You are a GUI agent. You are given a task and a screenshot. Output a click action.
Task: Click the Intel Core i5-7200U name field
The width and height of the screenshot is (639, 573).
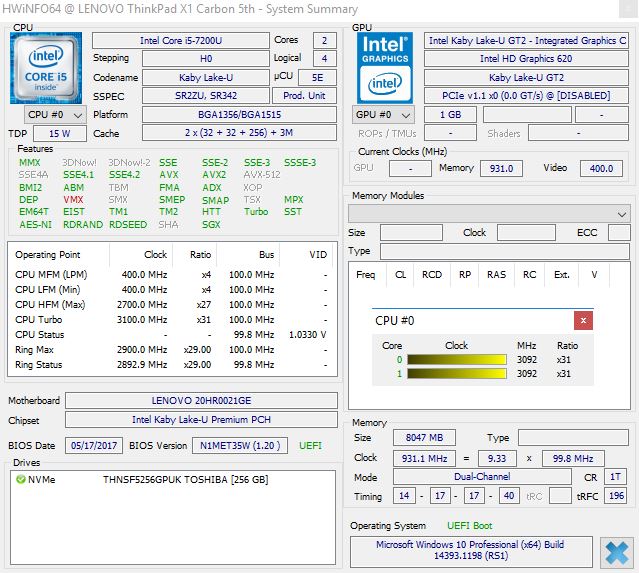(179, 40)
